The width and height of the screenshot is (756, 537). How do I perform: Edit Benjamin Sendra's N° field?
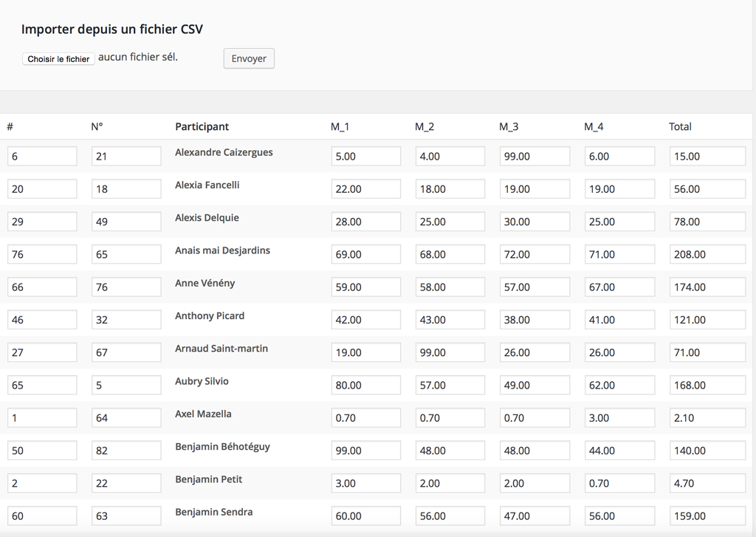tap(126, 516)
